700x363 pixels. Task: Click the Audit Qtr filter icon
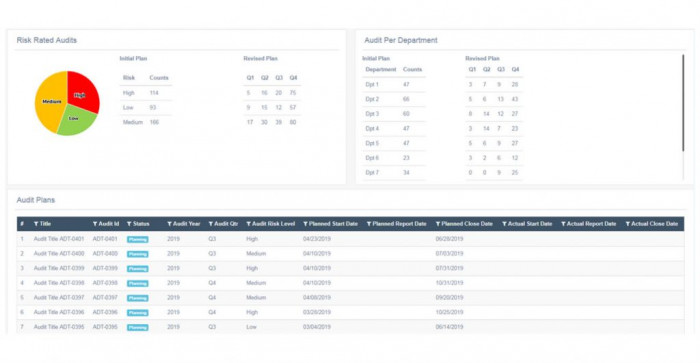pyautogui.click(x=211, y=224)
